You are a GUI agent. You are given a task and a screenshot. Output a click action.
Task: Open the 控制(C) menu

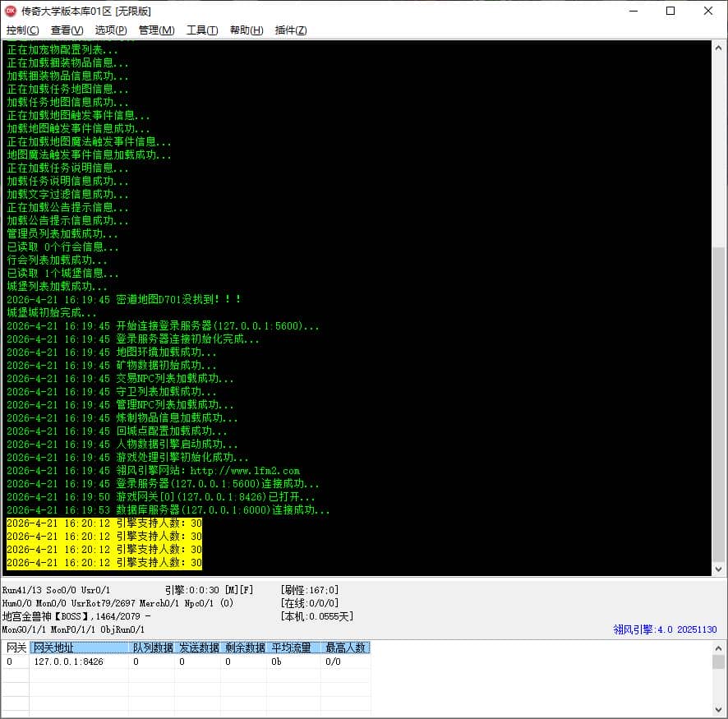coord(23,30)
